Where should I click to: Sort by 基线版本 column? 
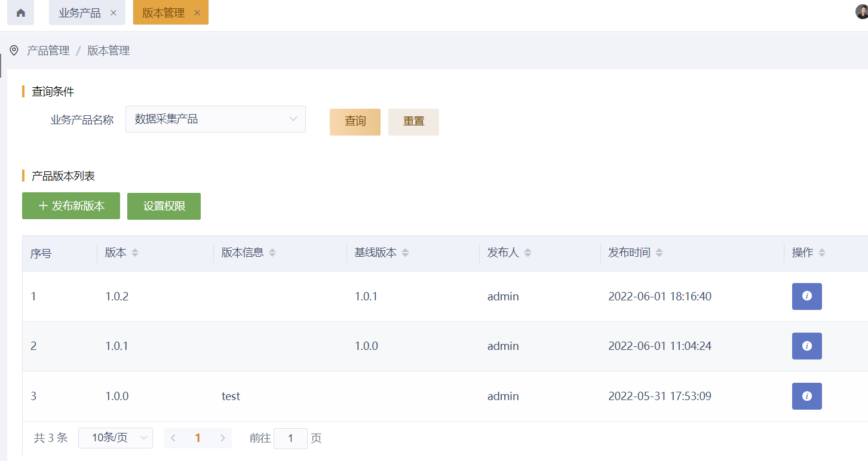click(x=405, y=253)
